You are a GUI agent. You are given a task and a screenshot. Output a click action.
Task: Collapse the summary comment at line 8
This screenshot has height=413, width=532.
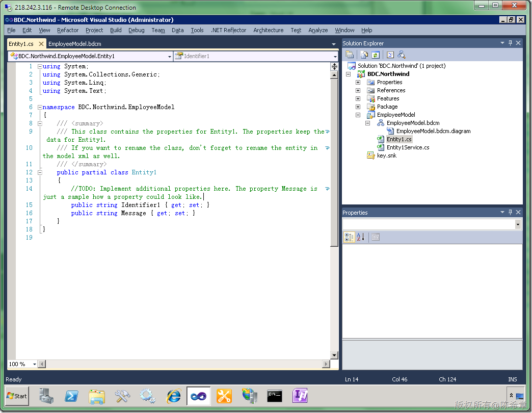(x=40, y=123)
